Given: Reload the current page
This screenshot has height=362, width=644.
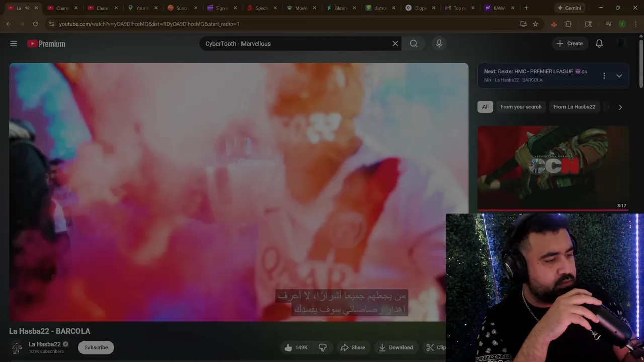Looking at the screenshot, I should click(x=35, y=24).
